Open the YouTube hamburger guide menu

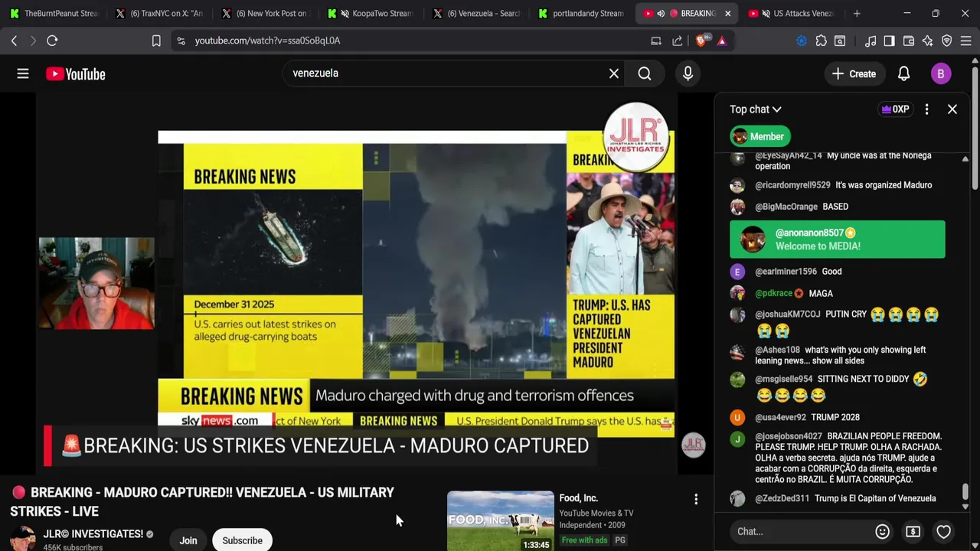point(23,73)
